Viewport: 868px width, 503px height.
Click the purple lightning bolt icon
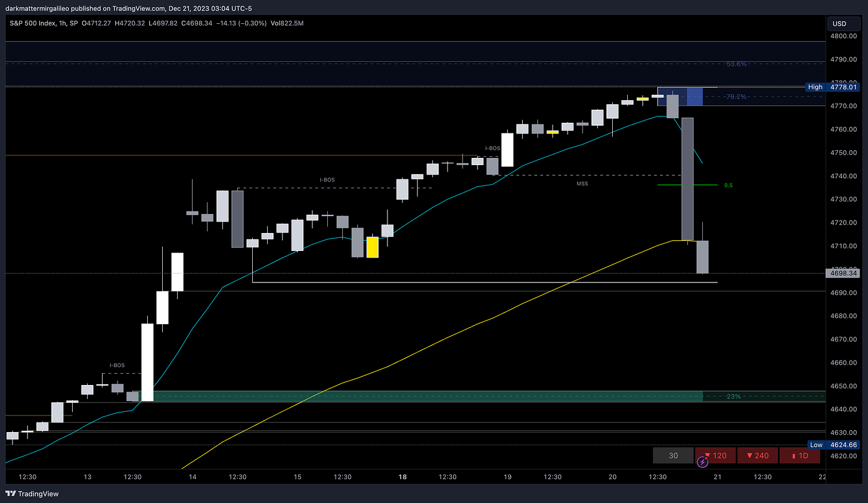702,462
